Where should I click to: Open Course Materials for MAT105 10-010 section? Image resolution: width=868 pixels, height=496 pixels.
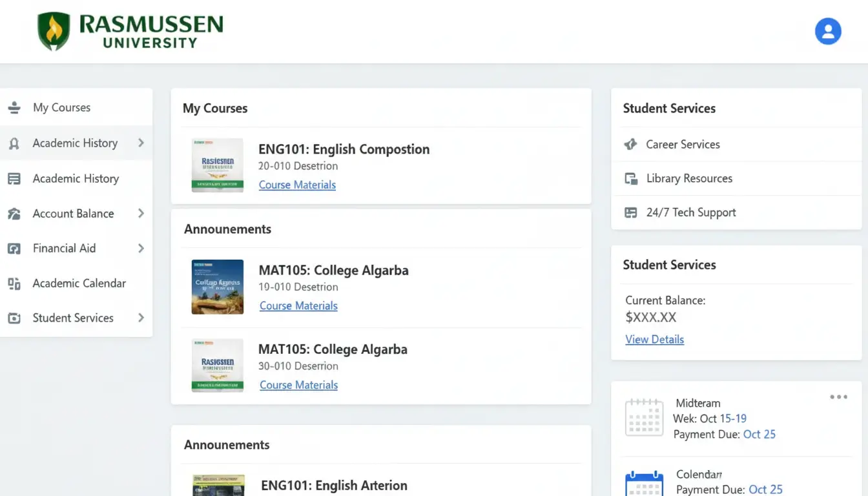(298, 306)
